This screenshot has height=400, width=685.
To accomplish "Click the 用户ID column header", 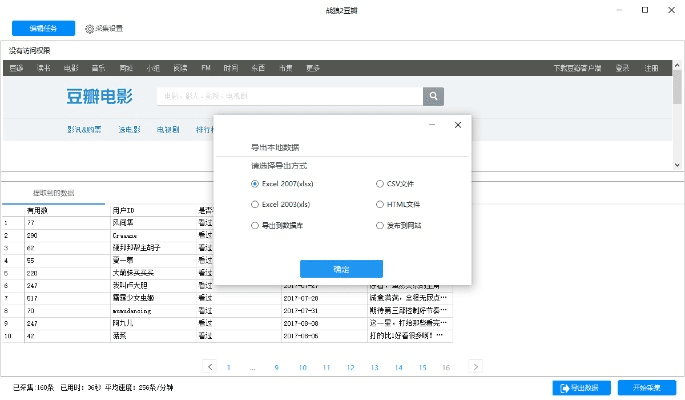I will pyautogui.click(x=153, y=210).
